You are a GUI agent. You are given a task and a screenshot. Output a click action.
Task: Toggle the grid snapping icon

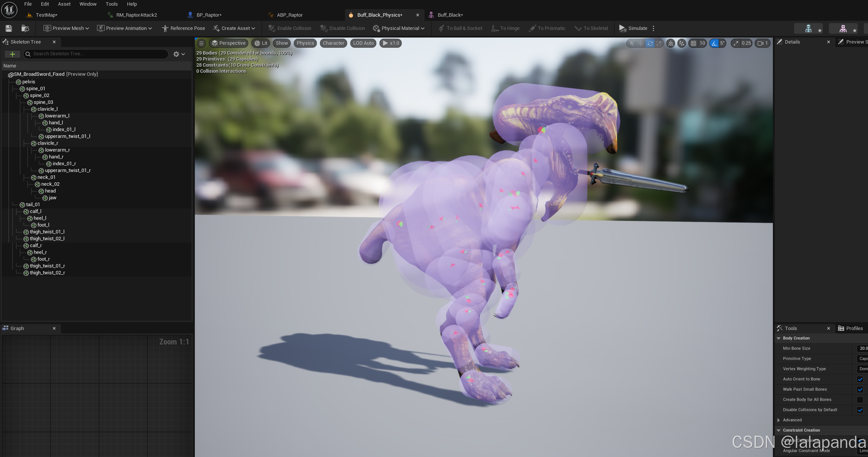pos(693,43)
